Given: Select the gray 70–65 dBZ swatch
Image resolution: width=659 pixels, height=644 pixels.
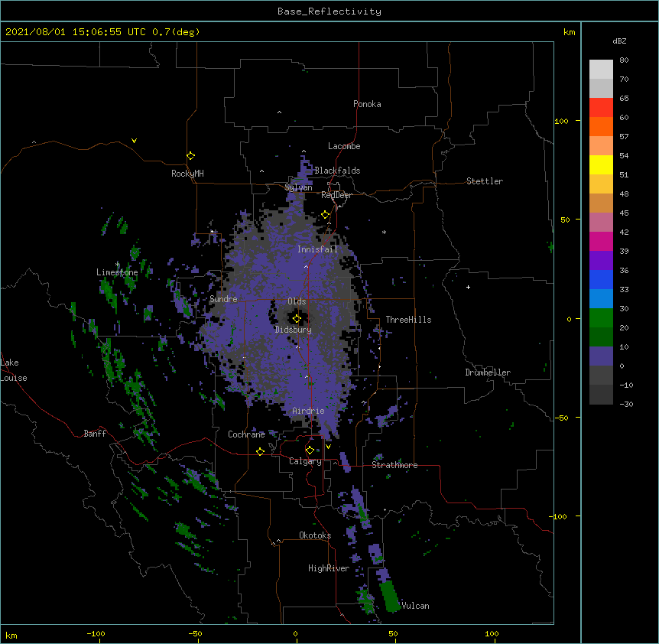Looking at the screenshot, I should (x=601, y=88).
